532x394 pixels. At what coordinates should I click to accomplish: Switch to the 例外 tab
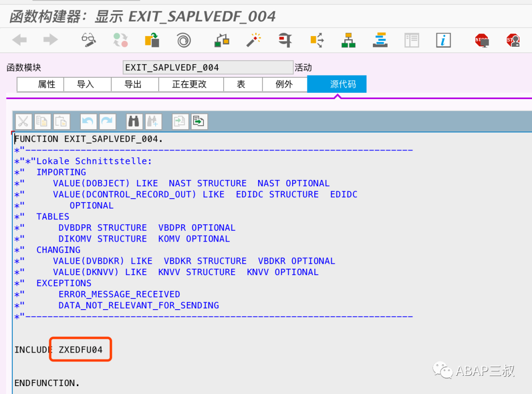(x=285, y=84)
